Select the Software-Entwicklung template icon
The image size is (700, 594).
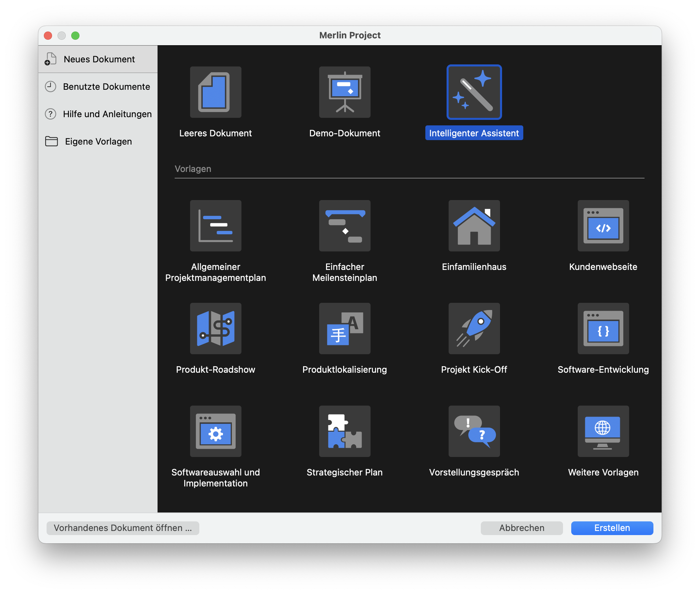click(603, 329)
